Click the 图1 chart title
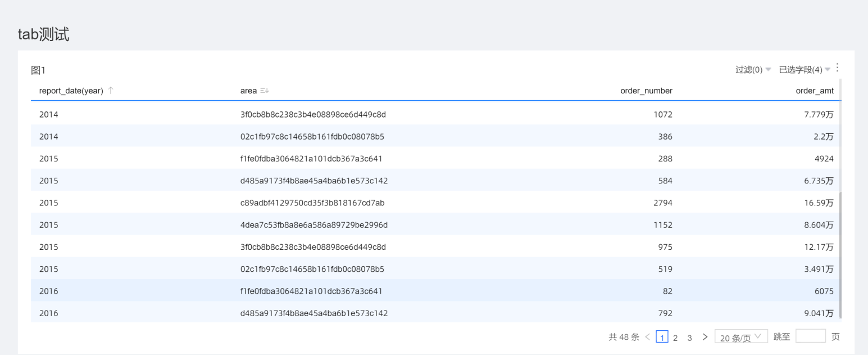 pos(38,70)
